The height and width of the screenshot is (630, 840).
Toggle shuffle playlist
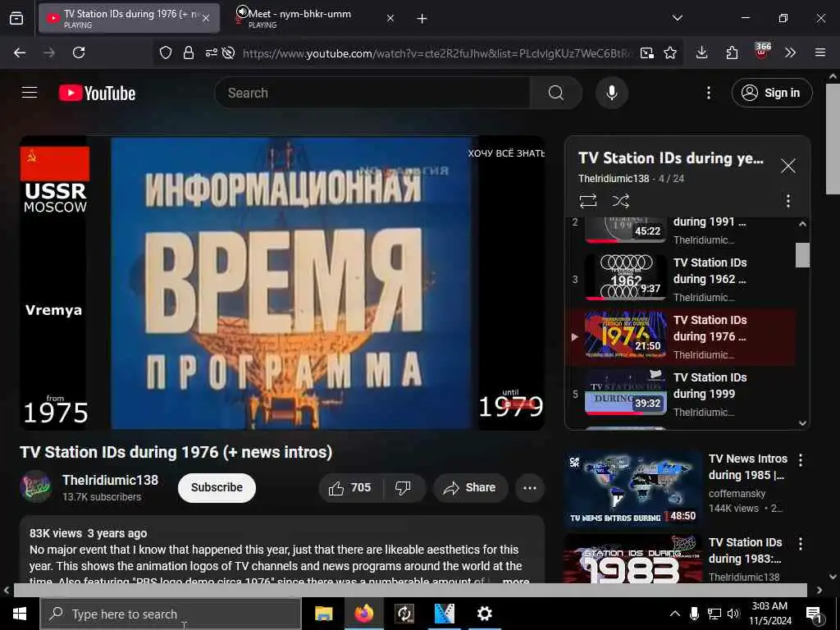coord(620,201)
